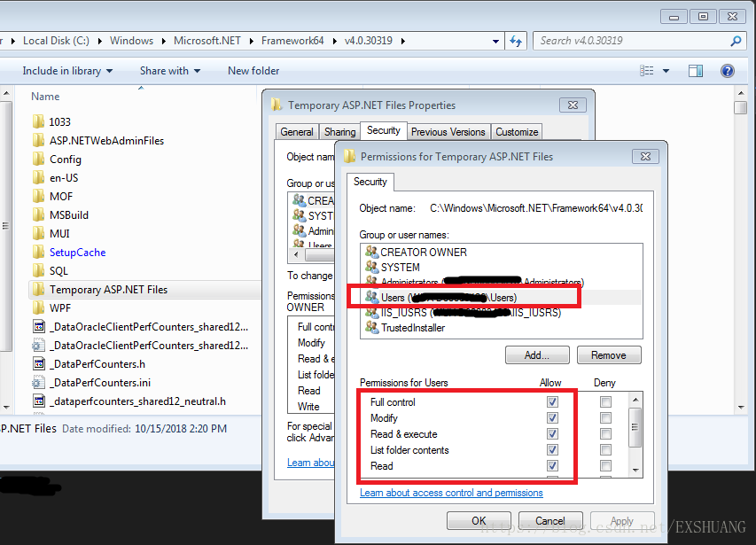The image size is (756, 545).
Task: Select _dataperfcounters_shared12_neutral.h file icon
Action: point(39,401)
